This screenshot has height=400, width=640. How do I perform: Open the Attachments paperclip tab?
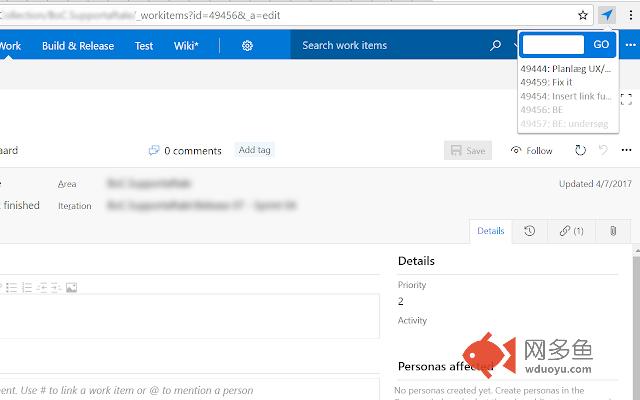tap(612, 231)
